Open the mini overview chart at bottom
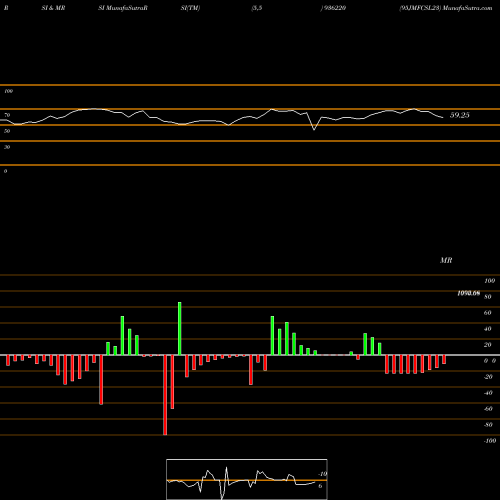500x500 pixels. pyautogui.click(x=247, y=479)
